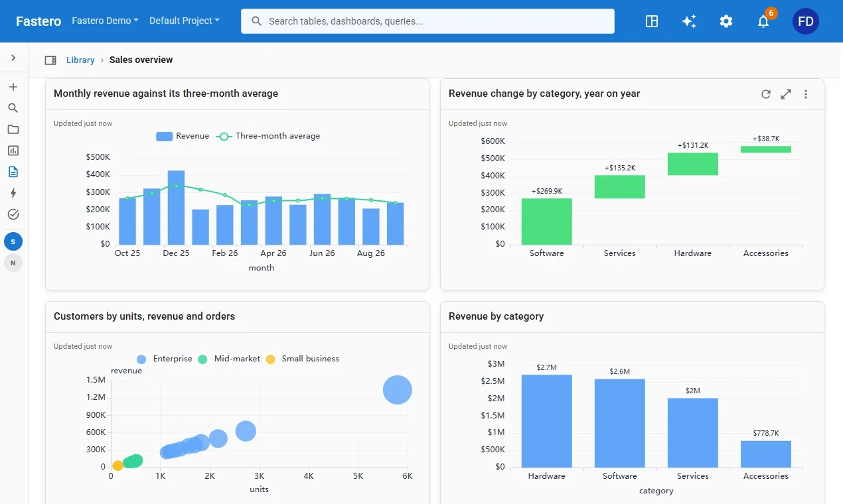Open the sidebar search magnifier icon
The height and width of the screenshot is (504, 843).
(13, 108)
